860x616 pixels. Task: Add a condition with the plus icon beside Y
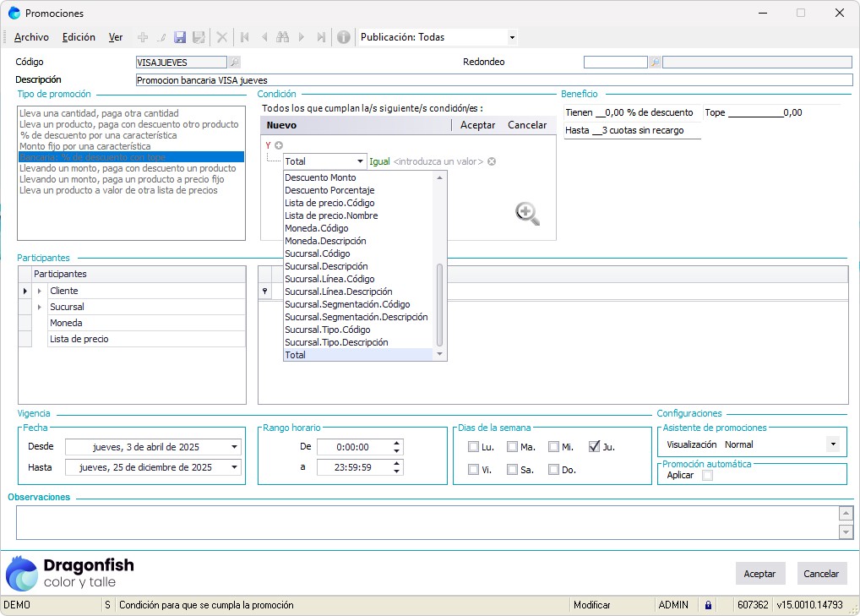(279, 145)
